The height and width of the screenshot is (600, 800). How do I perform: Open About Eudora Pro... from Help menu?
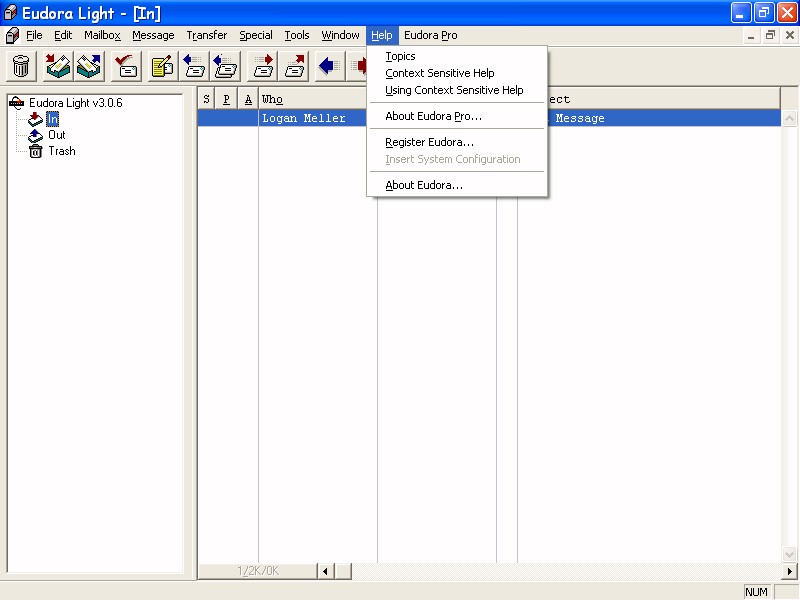(x=457, y=116)
